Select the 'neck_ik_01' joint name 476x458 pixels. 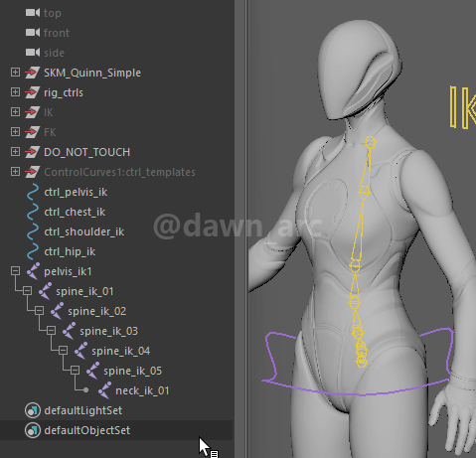[142, 390]
